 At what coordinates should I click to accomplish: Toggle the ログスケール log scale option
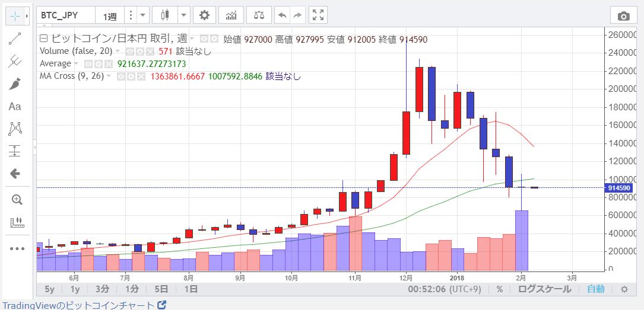pos(544,289)
